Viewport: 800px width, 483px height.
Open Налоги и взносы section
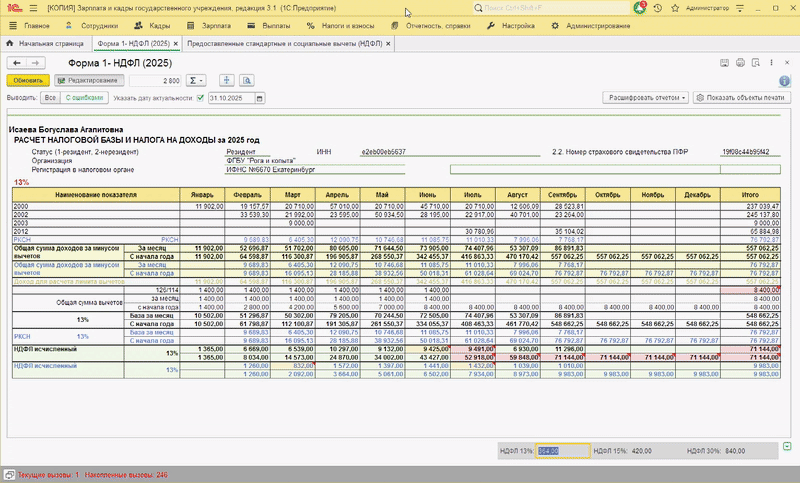(x=340, y=26)
